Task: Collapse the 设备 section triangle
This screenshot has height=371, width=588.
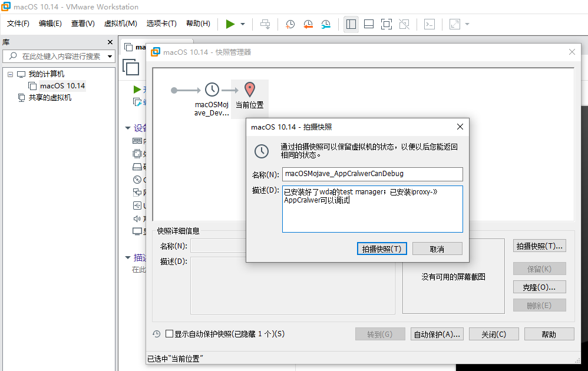Action: click(x=127, y=128)
